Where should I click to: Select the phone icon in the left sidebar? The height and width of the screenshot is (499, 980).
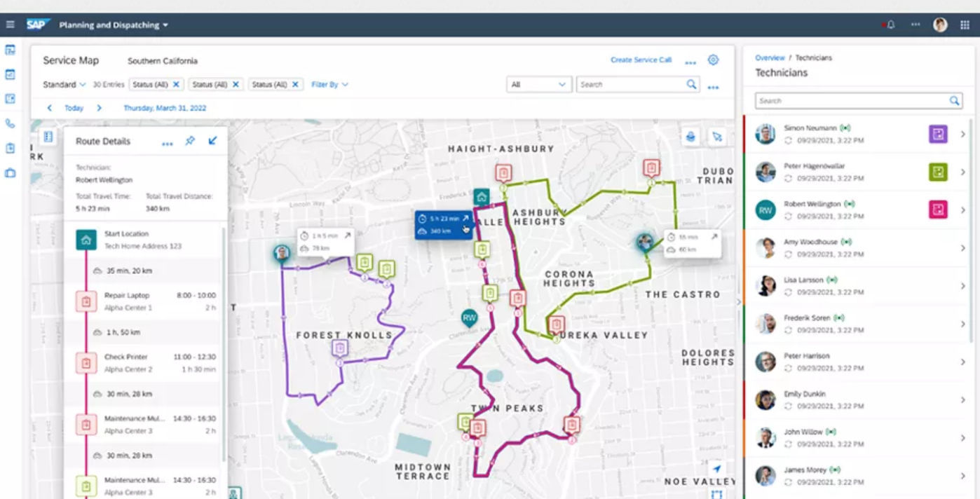coord(9,125)
